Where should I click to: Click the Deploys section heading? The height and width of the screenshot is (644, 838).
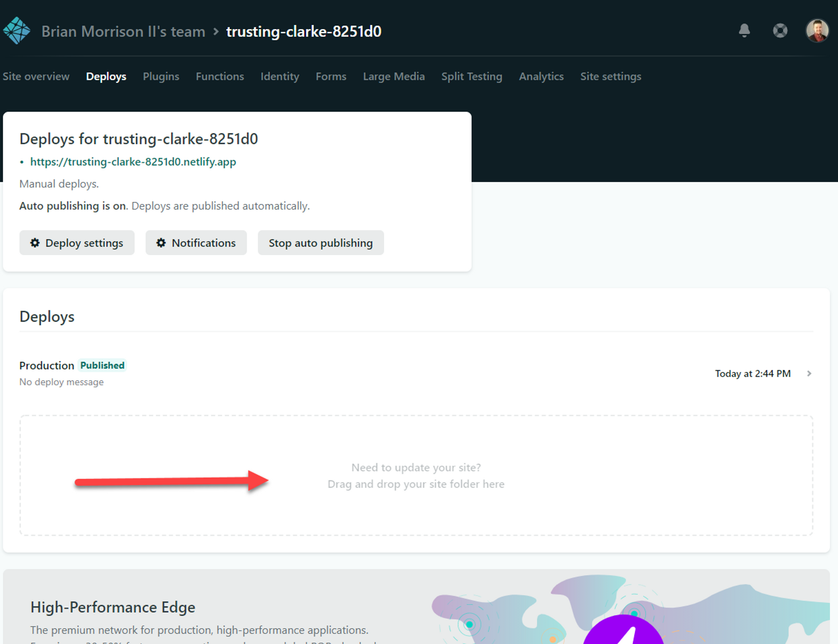tap(47, 317)
